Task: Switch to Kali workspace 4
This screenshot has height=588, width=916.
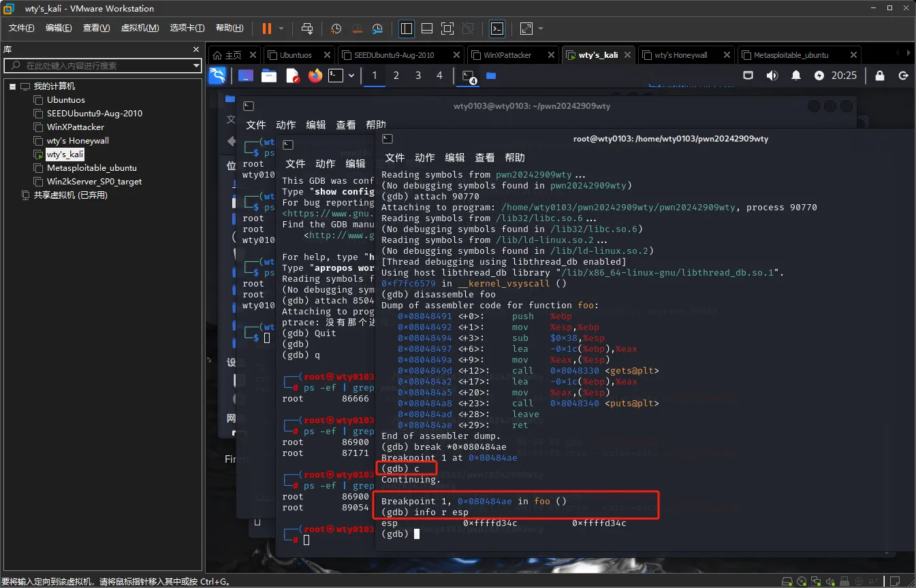Action: [439, 76]
